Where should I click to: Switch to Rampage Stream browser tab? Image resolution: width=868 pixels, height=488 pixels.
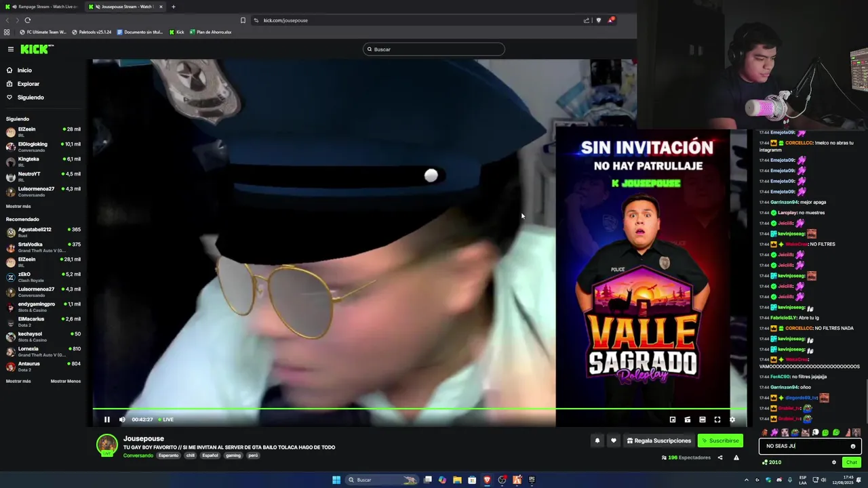coord(42,7)
